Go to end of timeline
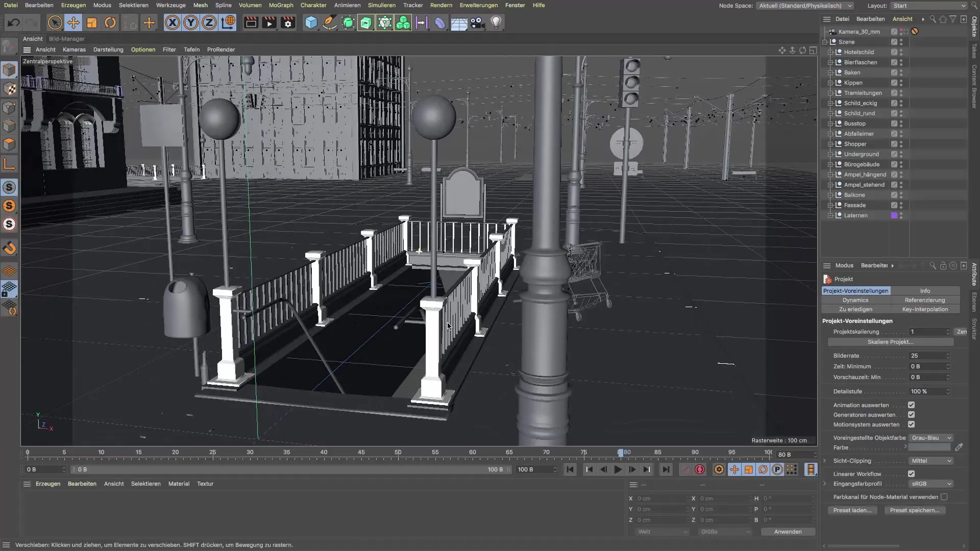This screenshot has width=980, height=551. 666,469
